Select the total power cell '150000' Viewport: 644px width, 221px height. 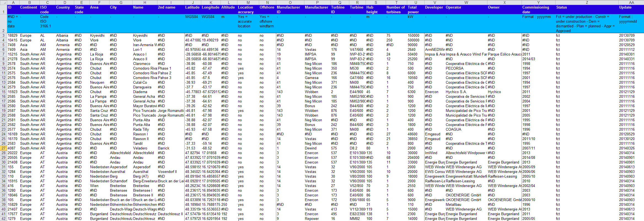416,35
